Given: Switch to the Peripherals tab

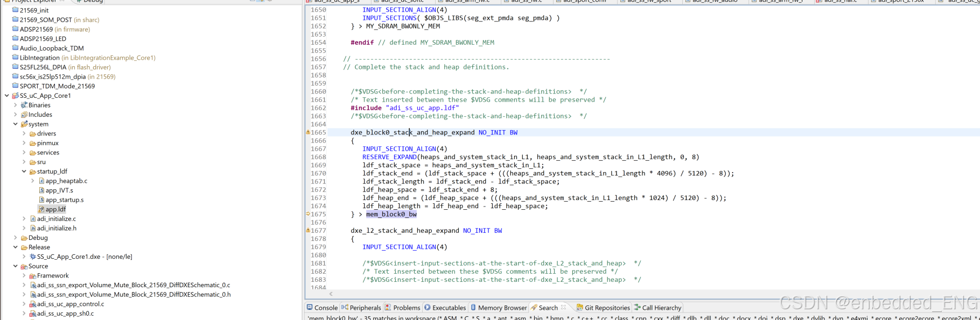Looking at the screenshot, I should [x=361, y=308].
